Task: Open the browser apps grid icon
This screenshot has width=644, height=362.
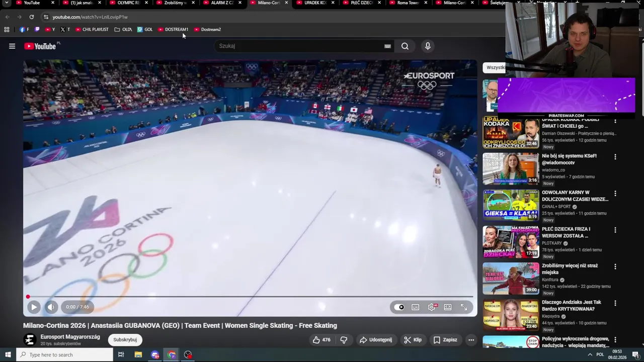Action: (x=7, y=30)
